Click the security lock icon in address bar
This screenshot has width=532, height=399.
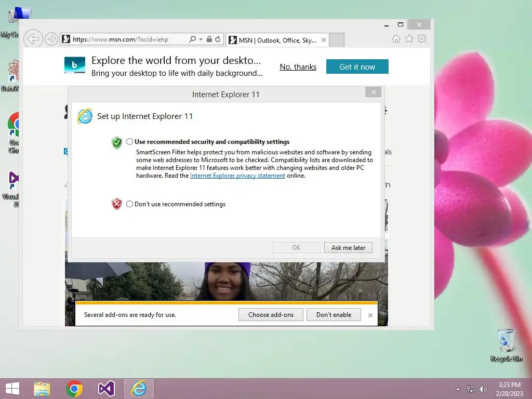point(209,39)
